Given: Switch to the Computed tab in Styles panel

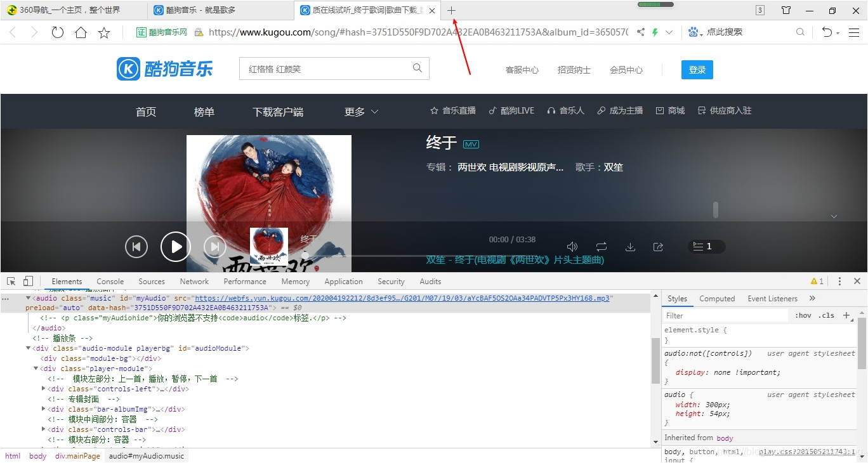Looking at the screenshot, I should (x=717, y=298).
